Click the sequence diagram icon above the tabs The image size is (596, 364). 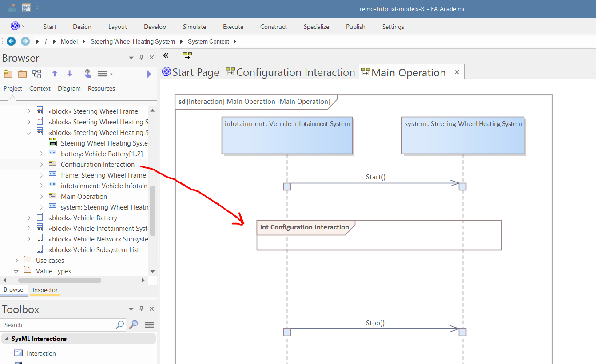187,55
